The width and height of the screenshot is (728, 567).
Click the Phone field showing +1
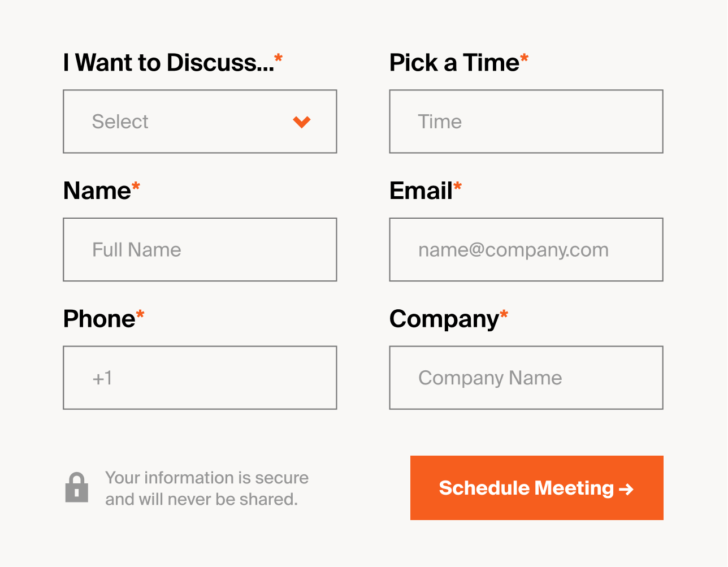pos(200,378)
